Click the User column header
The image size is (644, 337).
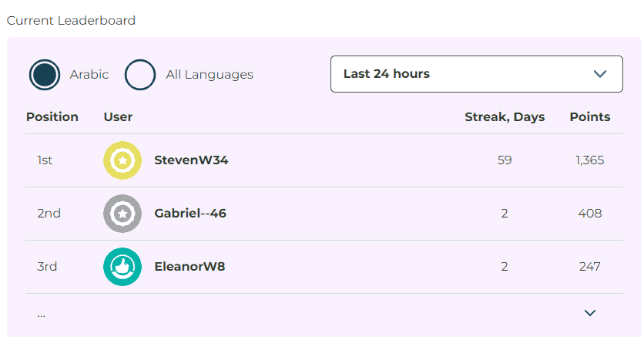[x=118, y=117]
